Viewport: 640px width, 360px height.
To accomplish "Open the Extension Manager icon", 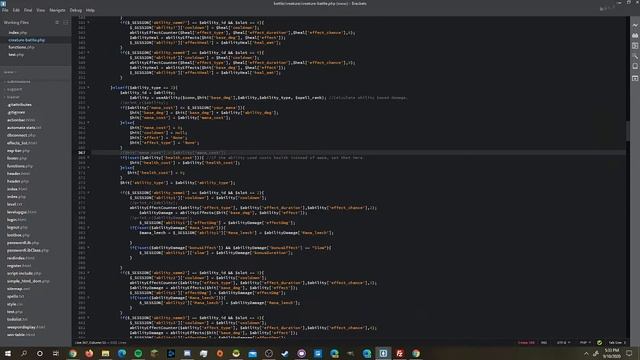I will (x=635, y=36).
